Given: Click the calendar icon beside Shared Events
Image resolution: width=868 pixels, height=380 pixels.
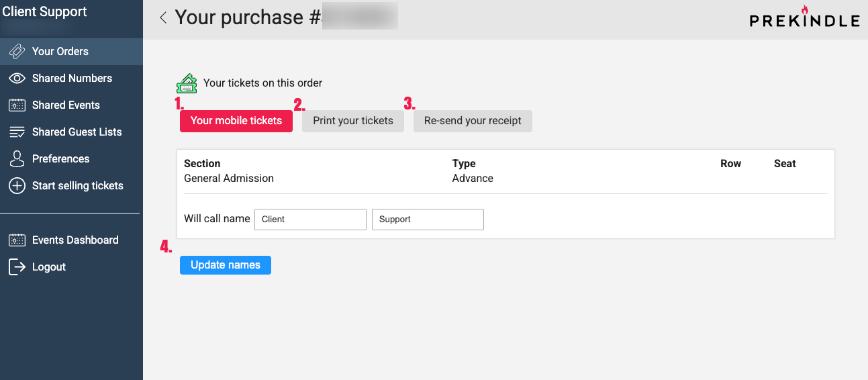Looking at the screenshot, I should (x=17, y=105).
